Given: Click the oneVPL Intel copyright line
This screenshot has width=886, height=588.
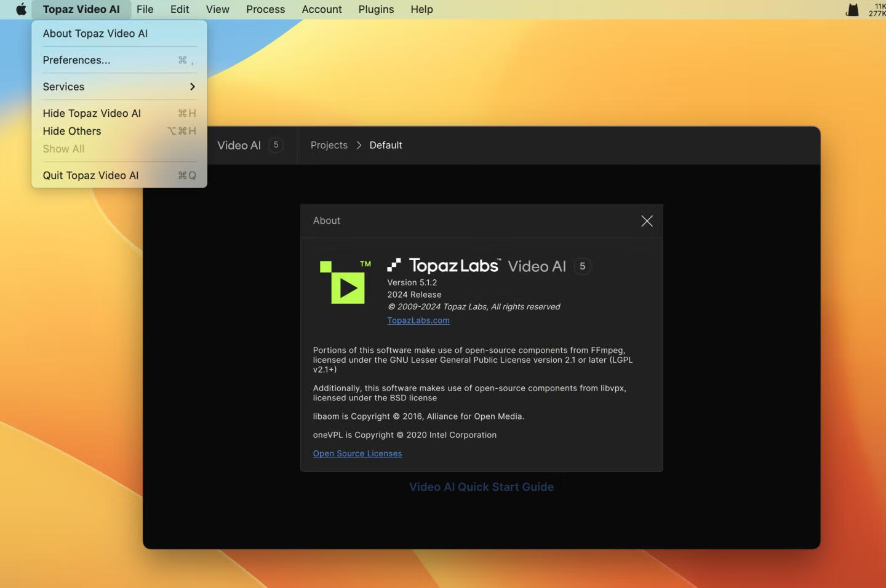Looking at the screenshot, I should tap(405, 435).
